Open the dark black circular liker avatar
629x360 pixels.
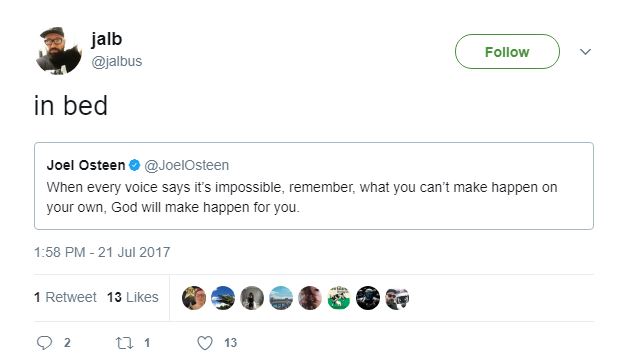point(368,298)
